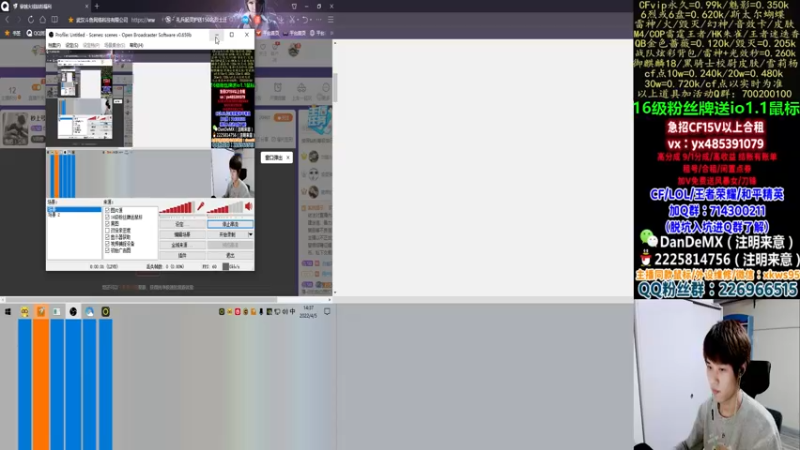
Task: Toggle the 显示器获取 source checkbox
Action: pyautogui.click(x=107, y=237)
